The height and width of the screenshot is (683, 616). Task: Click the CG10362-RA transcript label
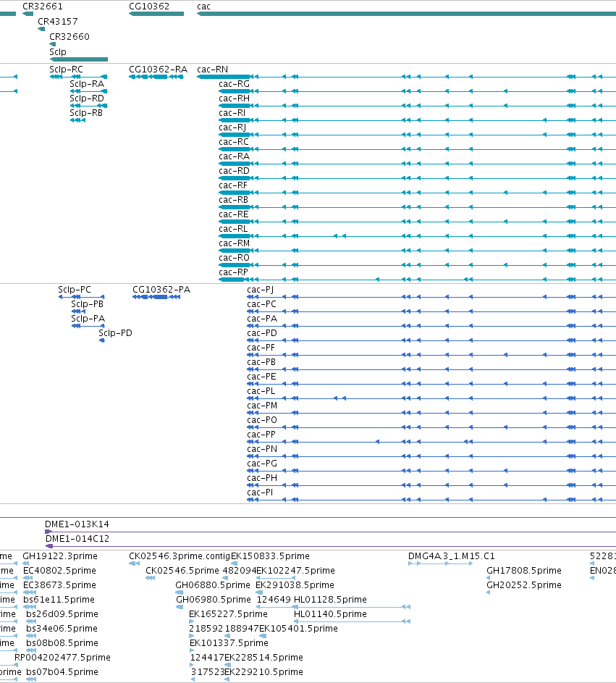tap(158, 70)
